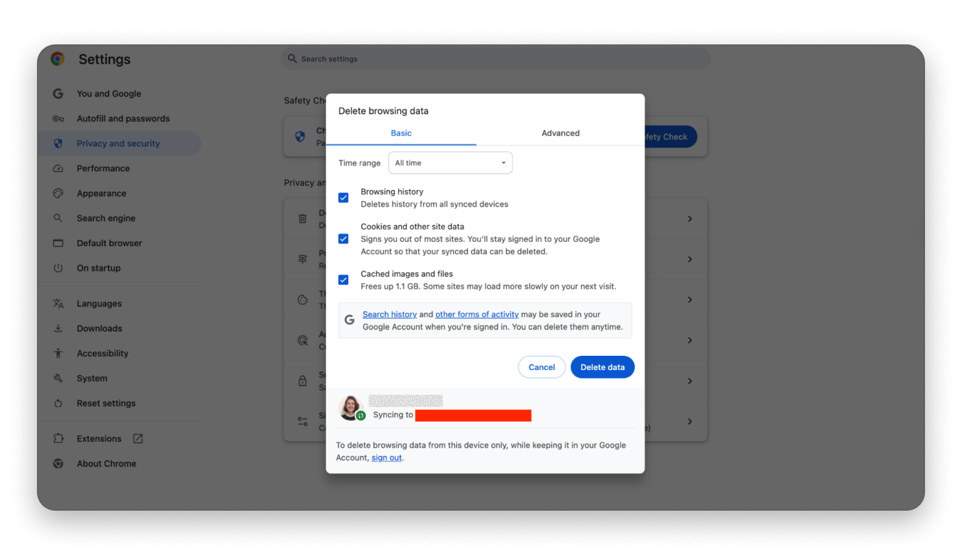The height and width of the screenshot is (560, 962).
Task: Switch to the Advanced tab
Action: [560, 133]
